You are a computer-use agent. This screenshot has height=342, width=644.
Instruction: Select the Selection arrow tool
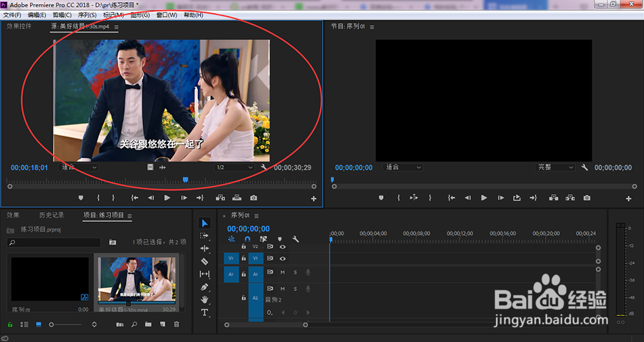pos(205,223)
